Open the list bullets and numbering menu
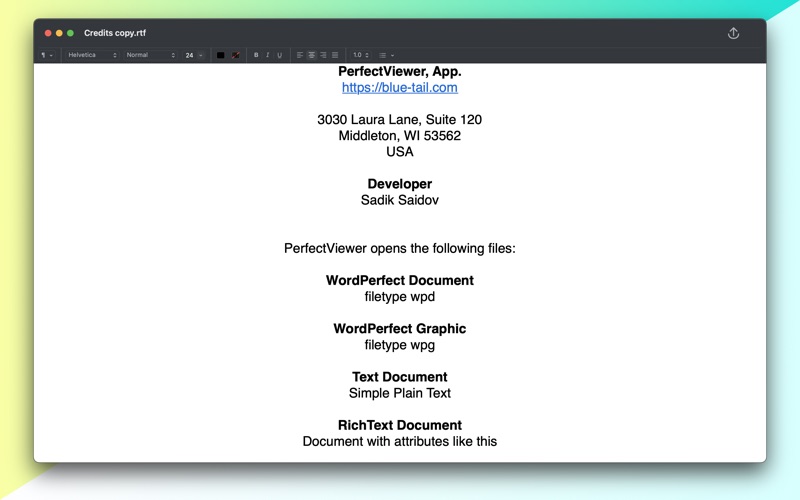The height and width of the screenshot is (500, 800). [386, 55]
